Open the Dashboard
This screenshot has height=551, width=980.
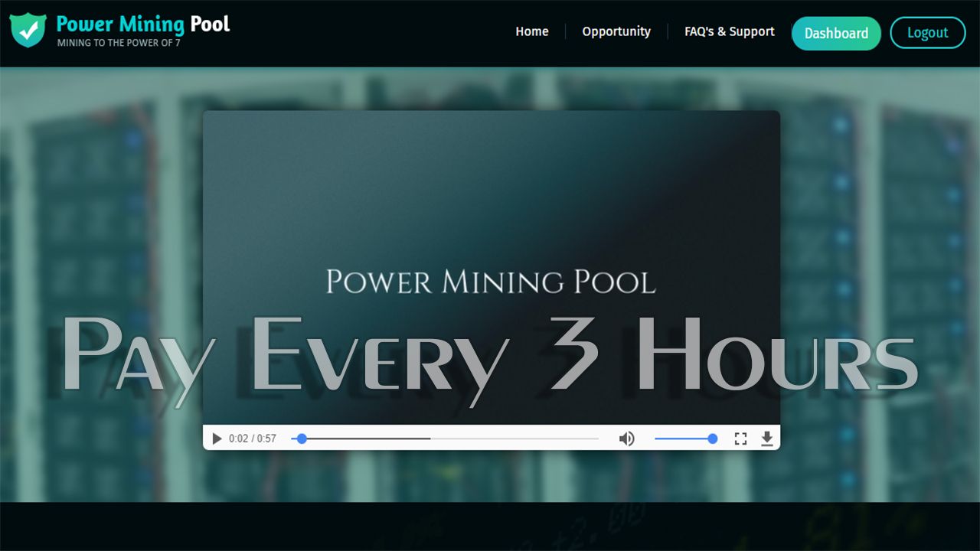(x=836, y=33)
